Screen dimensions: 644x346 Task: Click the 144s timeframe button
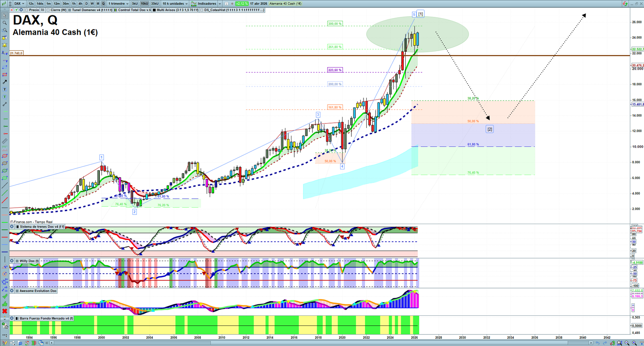click(40, 4)
